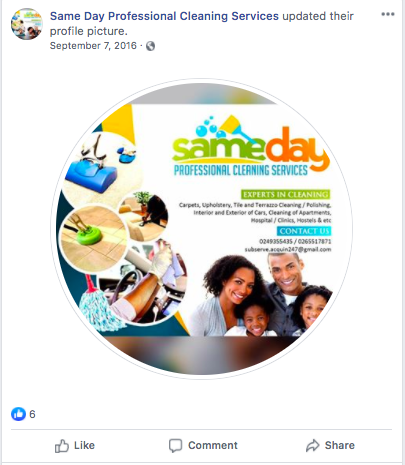Open the large circular profile picture
Viewport: 405px width, 465px height.
pos(202,229)
